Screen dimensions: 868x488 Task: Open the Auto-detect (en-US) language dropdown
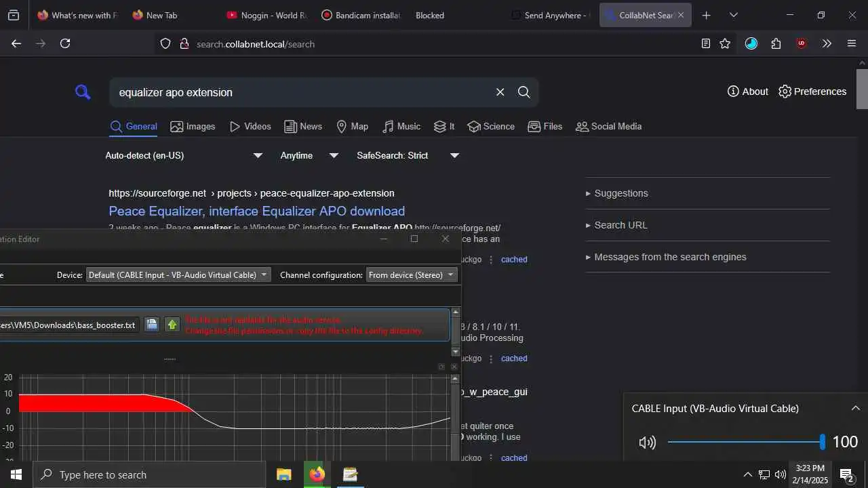pos(184,155)
